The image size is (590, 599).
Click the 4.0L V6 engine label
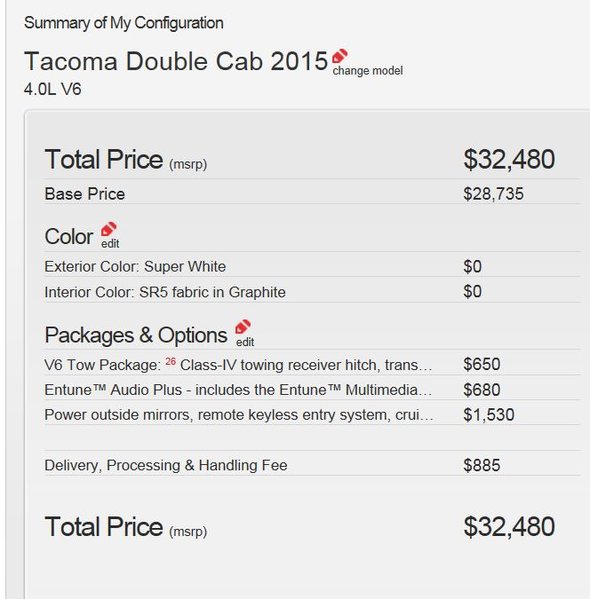point(52,89)
